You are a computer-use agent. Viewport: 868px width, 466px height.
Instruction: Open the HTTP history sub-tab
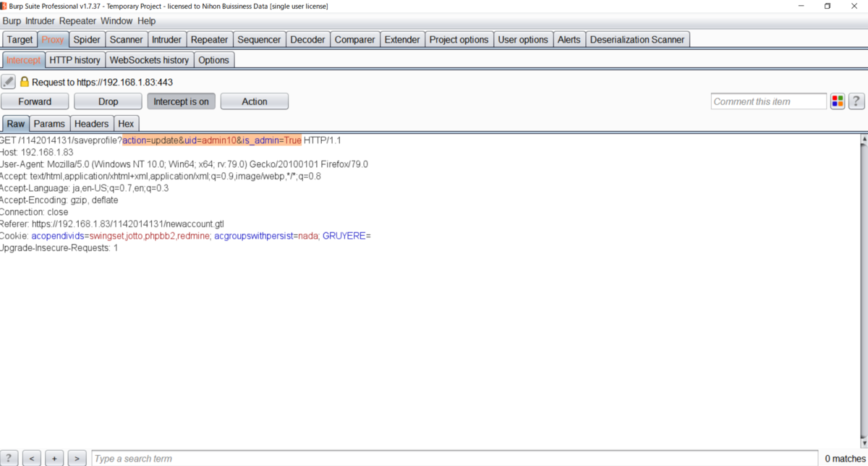coord(75,60)
